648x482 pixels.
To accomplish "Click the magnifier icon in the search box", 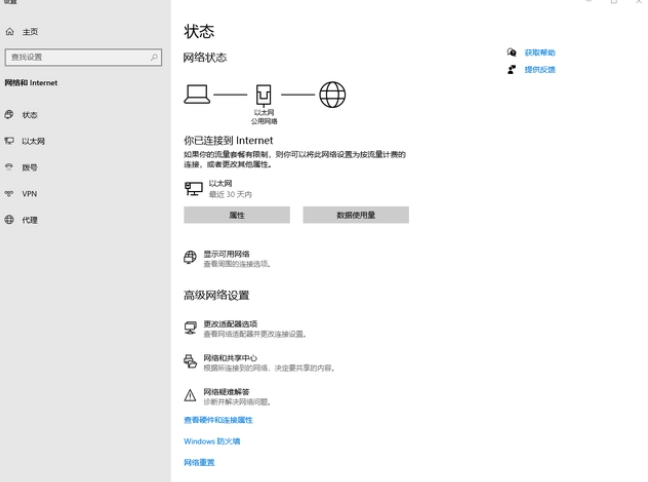I will 154,58.
